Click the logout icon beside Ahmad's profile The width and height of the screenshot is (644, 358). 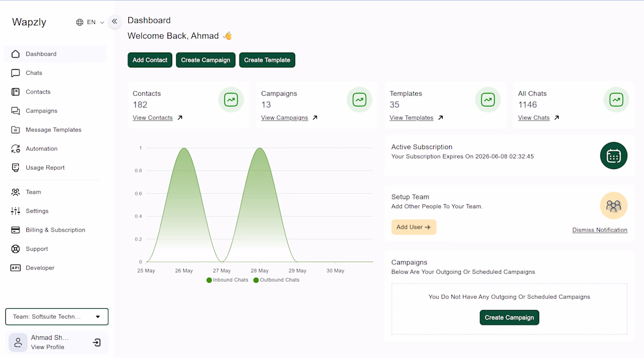coord(97,342)
